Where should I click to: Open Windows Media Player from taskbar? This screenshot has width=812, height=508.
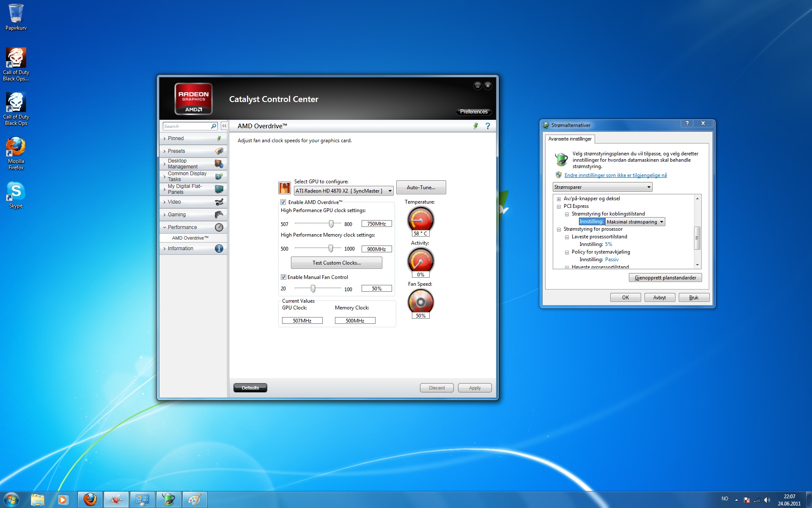pos(63,500)
